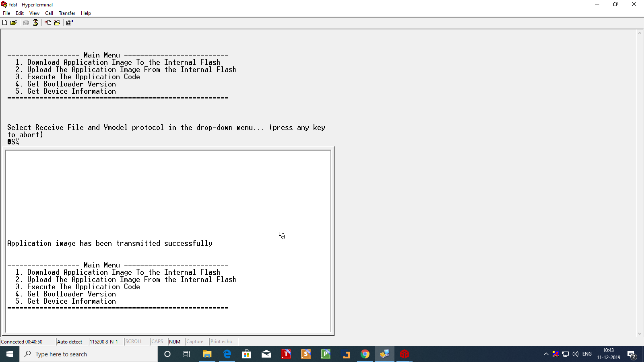Click the Disconnect phone toolbar icon
The height and width of the screenshot is (362, 644).
(35, 23)
